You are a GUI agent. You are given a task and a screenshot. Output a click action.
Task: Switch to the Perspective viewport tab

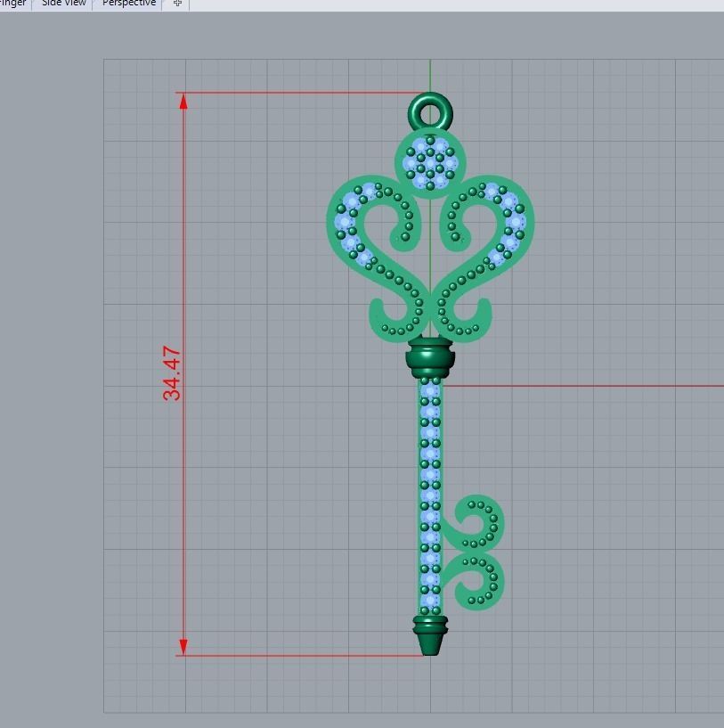(x=129, y=4)
